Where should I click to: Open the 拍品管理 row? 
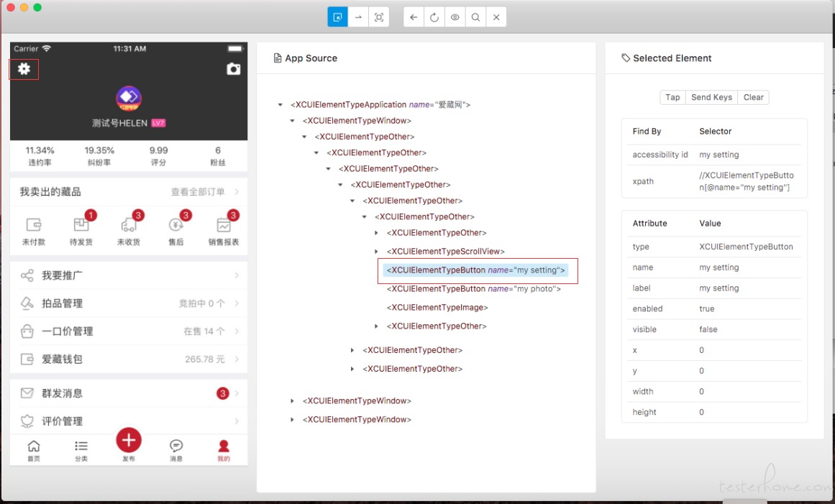[129, 303]
